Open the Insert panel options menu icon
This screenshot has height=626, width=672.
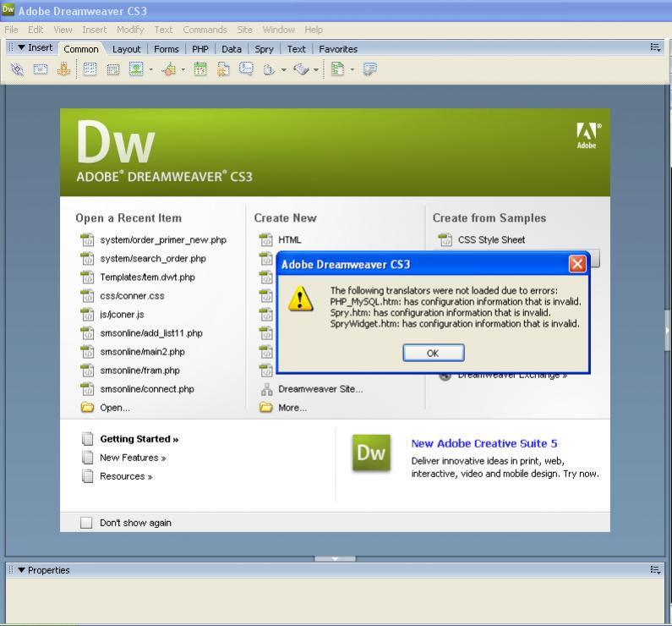click(655, 47)
